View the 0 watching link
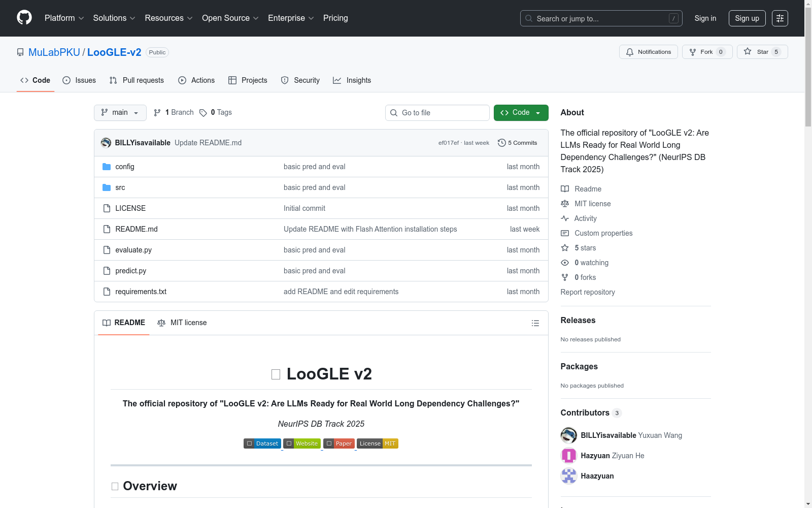The width and height of the screenshot is (812, 508). [585, 263]
